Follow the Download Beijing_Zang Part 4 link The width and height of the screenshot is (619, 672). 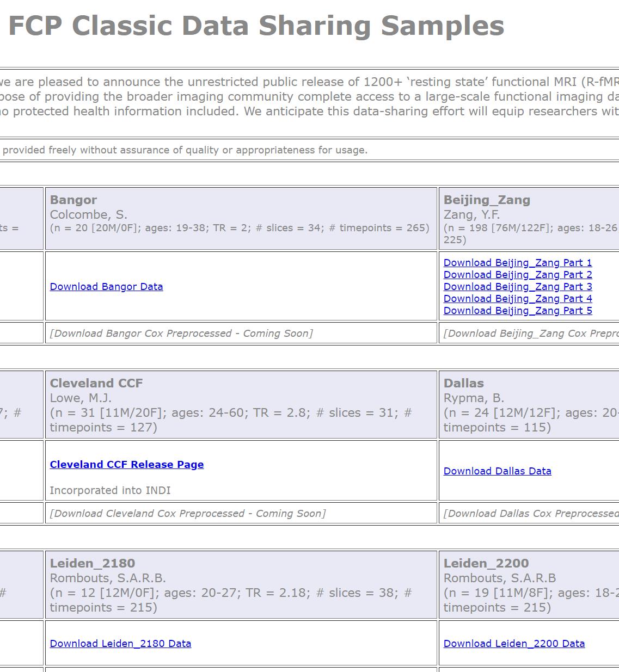tap(517, 299)
